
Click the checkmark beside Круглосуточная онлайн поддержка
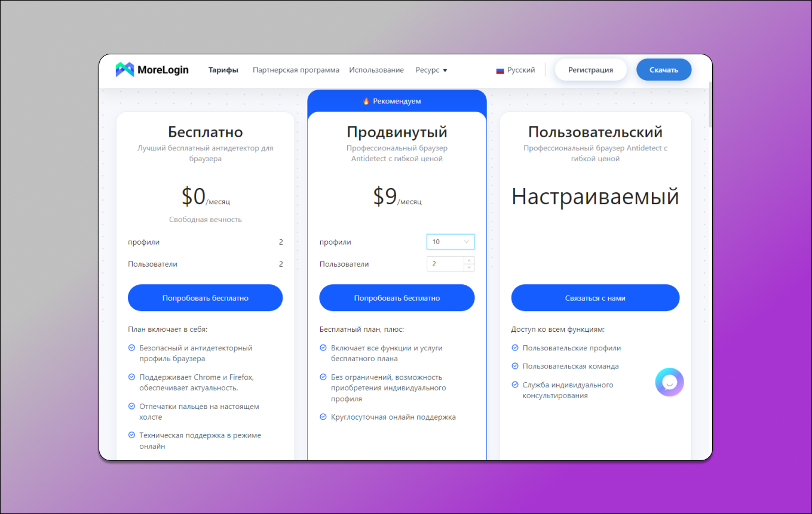coord(324,417)
